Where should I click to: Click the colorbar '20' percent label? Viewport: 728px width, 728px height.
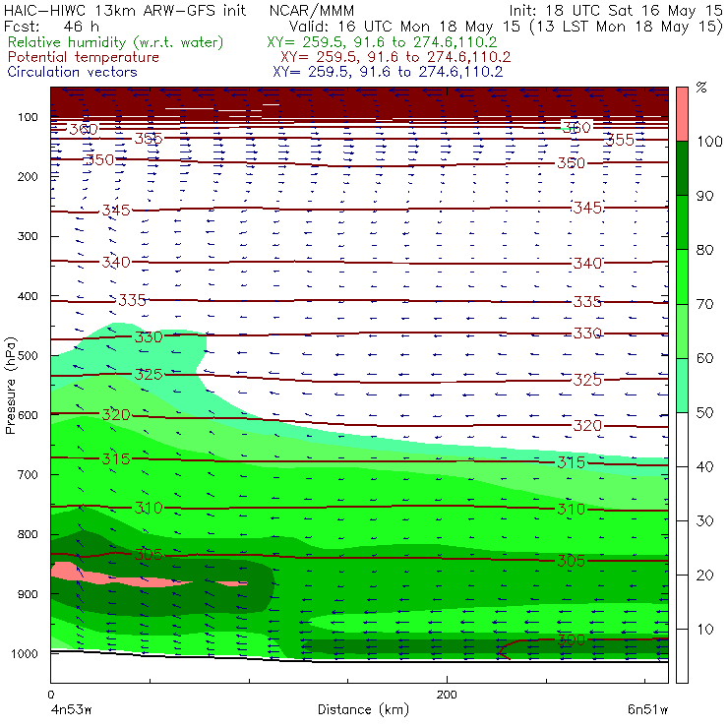705,575
